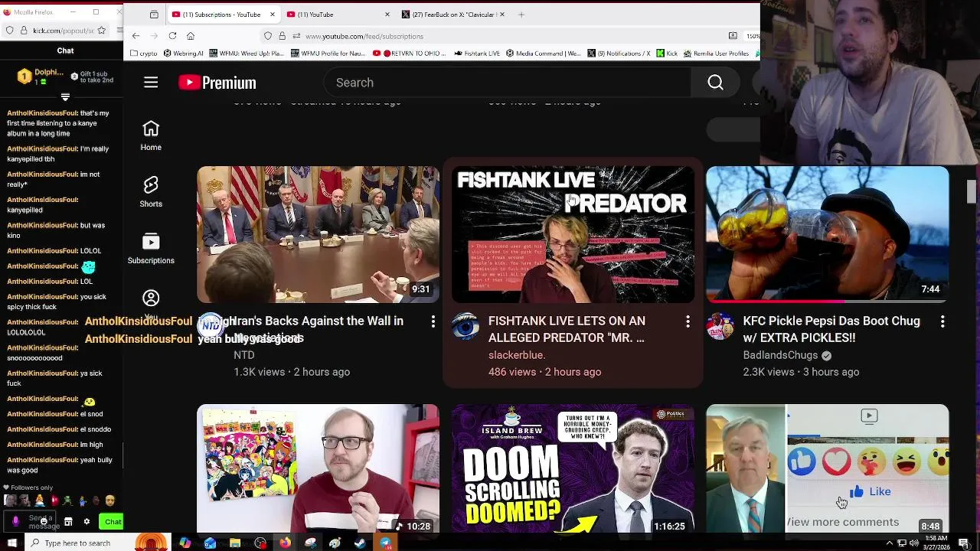
Task: Open Firefox from the taskbar
Action: (285, 543)
